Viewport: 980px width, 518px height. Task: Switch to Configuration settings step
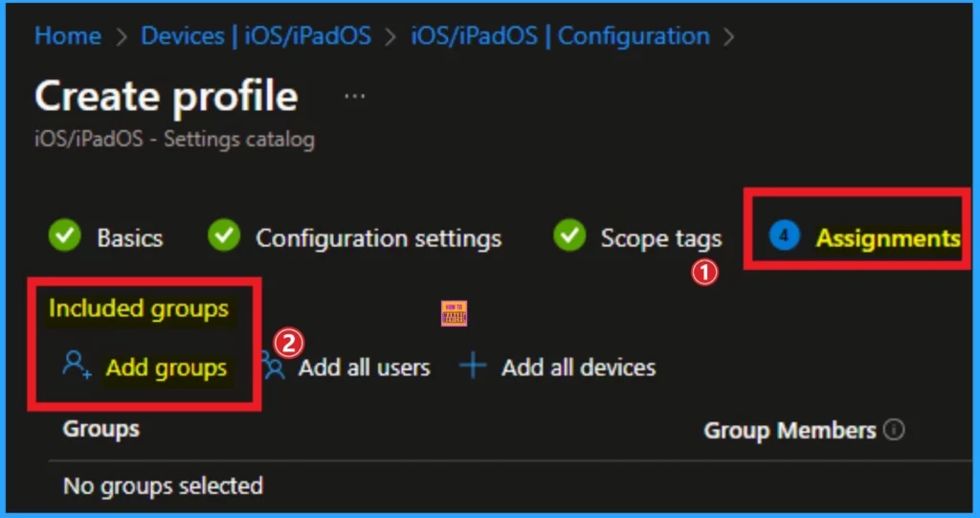click(378, 238)
